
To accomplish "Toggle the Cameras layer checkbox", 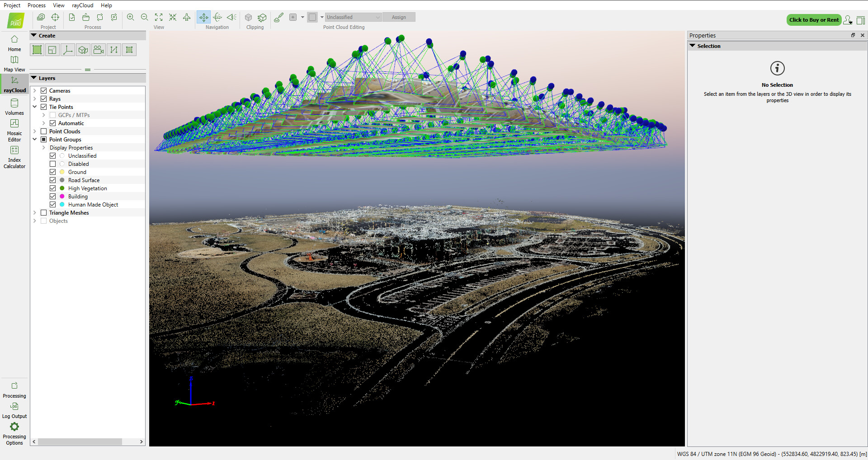I will coord(44,91).
